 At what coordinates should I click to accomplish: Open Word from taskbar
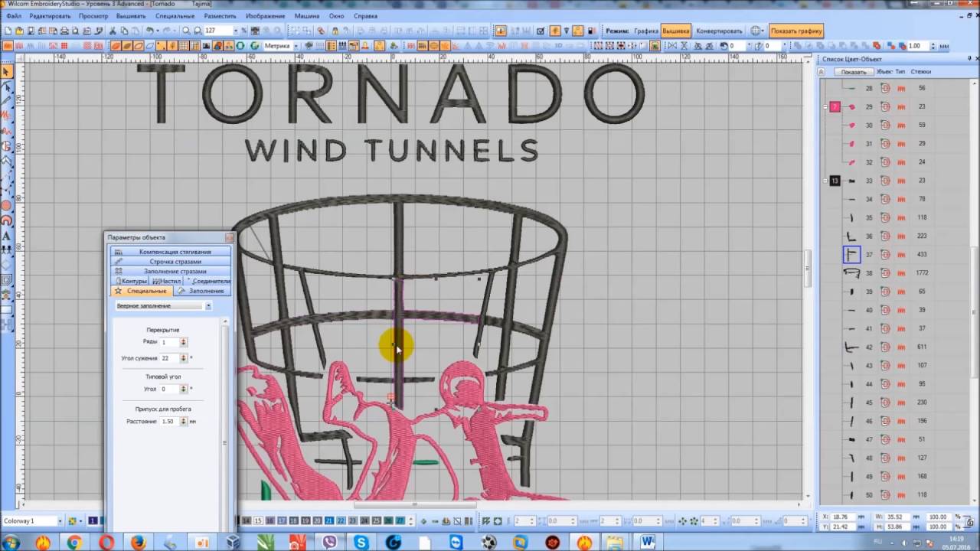click(x=648, y=543)
